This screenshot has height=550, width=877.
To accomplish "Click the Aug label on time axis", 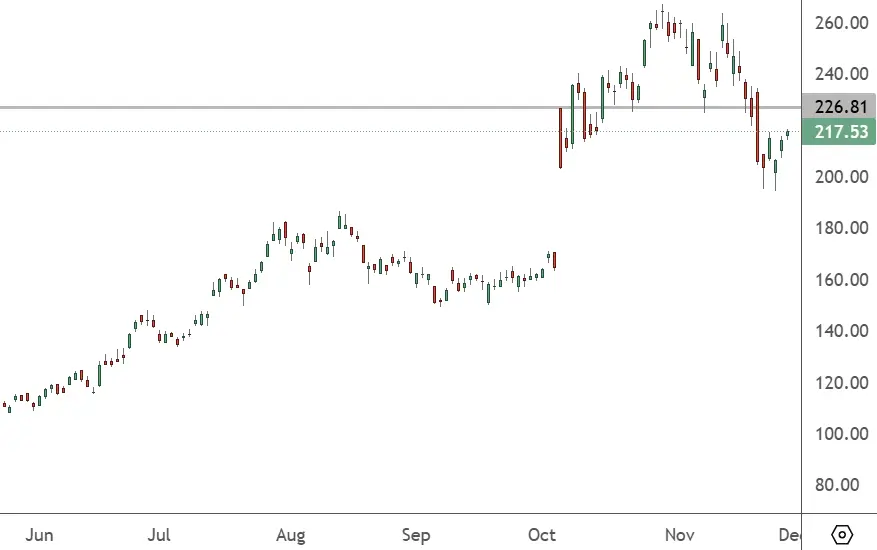I will tap(290, 535).
